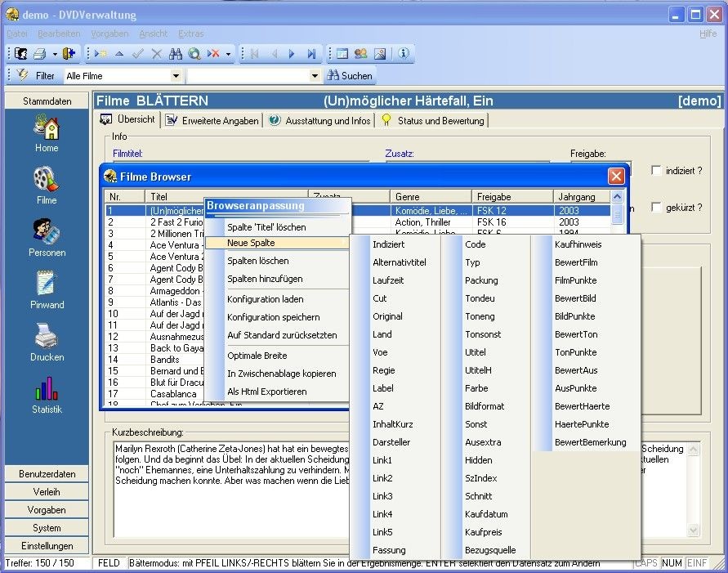Jump to last record with toolbar arrow

311,54
